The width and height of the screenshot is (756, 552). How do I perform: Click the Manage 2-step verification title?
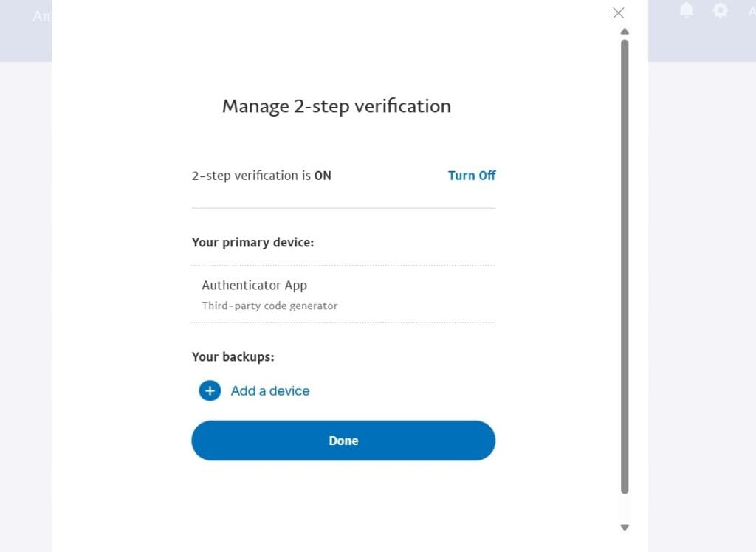point(336,106)
